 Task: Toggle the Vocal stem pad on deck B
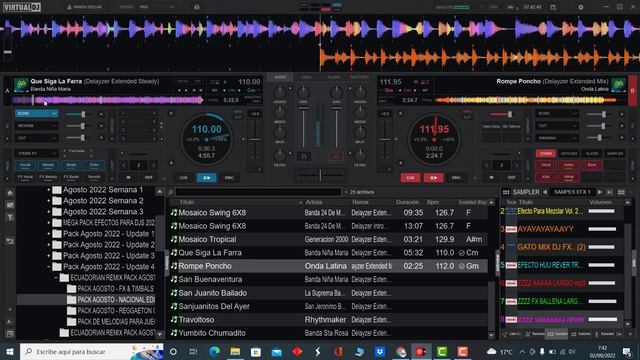tap(546, 165)
